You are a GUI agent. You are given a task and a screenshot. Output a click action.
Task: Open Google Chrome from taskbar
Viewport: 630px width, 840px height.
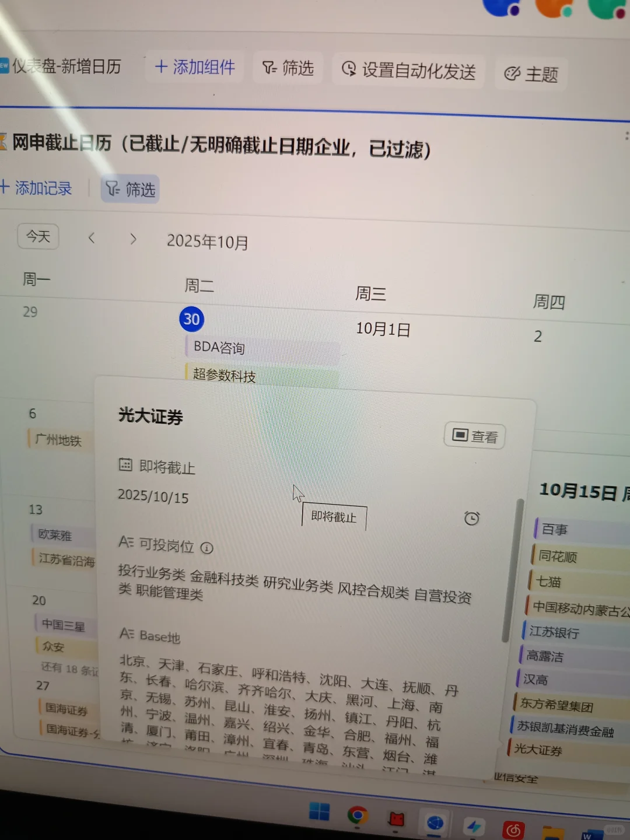(x=358, y=815)
